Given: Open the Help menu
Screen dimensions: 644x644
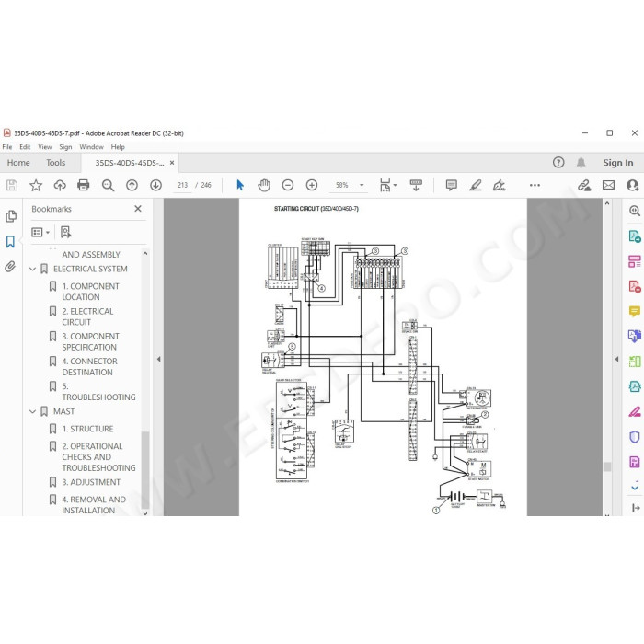Looking at the screenshot, I should (118, 147).
